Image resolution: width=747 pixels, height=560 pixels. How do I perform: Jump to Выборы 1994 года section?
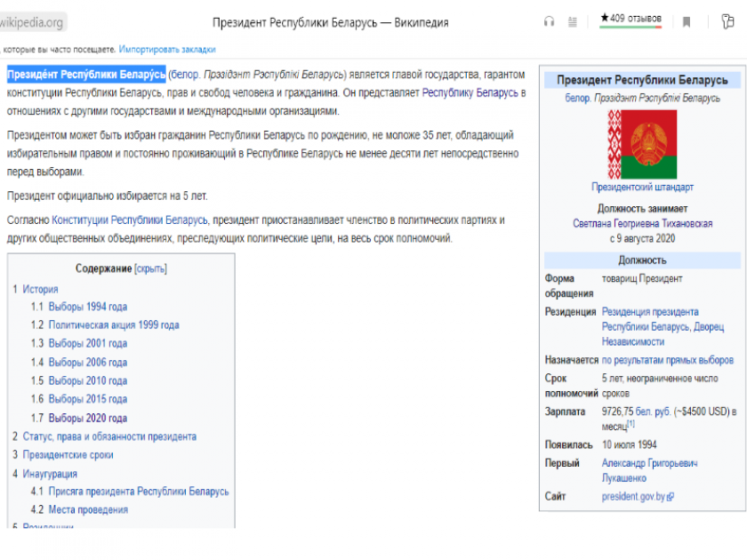(x=87, y=307)
